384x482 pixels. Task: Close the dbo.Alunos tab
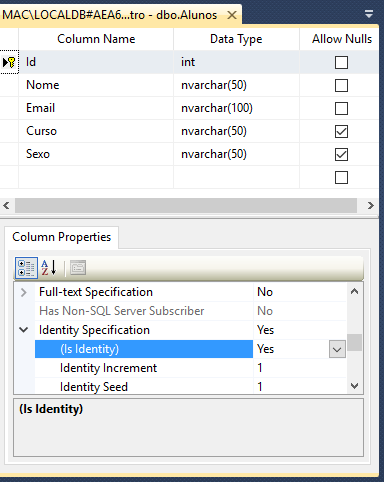point(232,15)
